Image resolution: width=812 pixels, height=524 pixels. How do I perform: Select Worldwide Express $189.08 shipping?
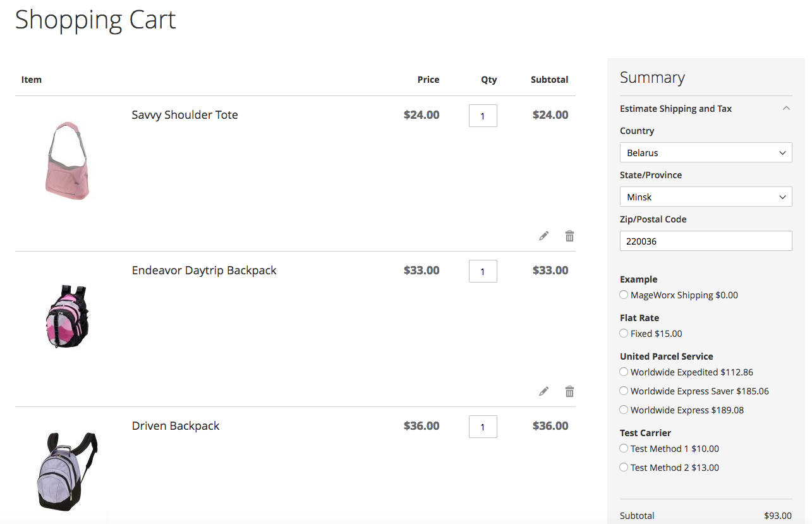[x=624, y=410]
